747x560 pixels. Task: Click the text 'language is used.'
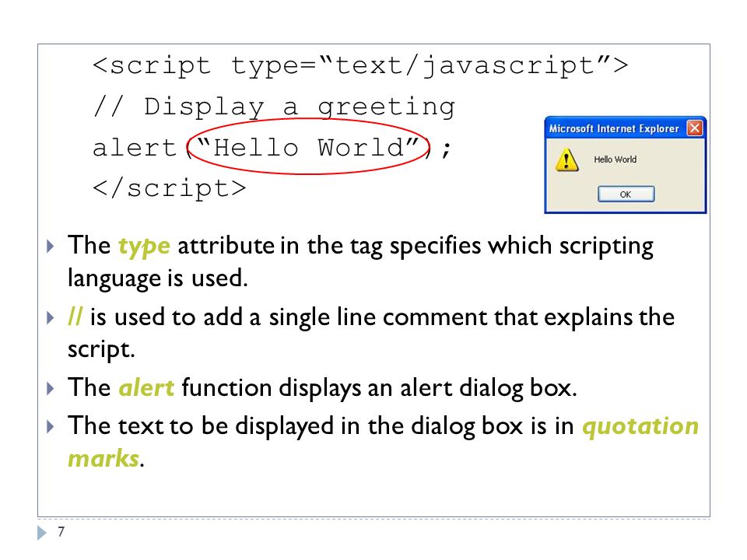(158, 278)
